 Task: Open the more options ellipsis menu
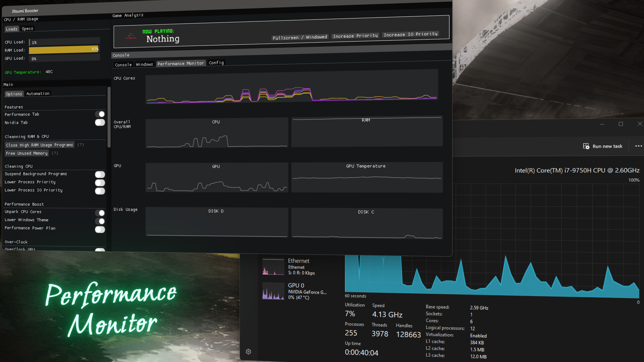[x=638, y=146]
